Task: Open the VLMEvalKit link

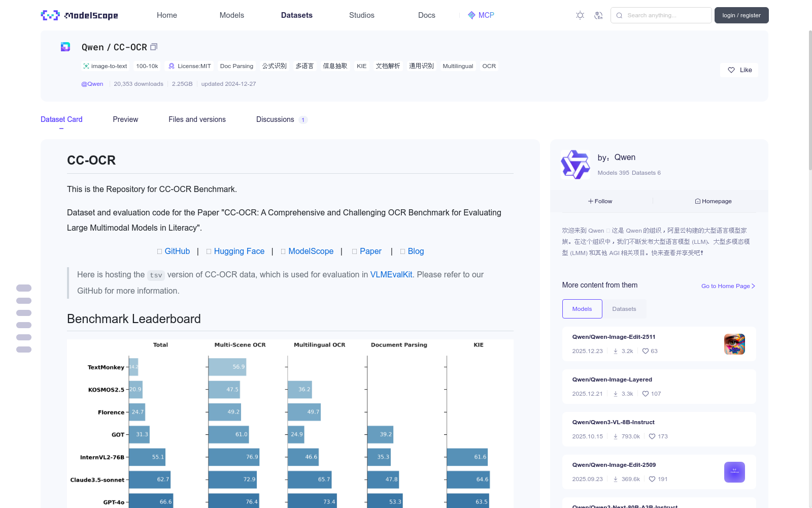Action: pos(391,274)
